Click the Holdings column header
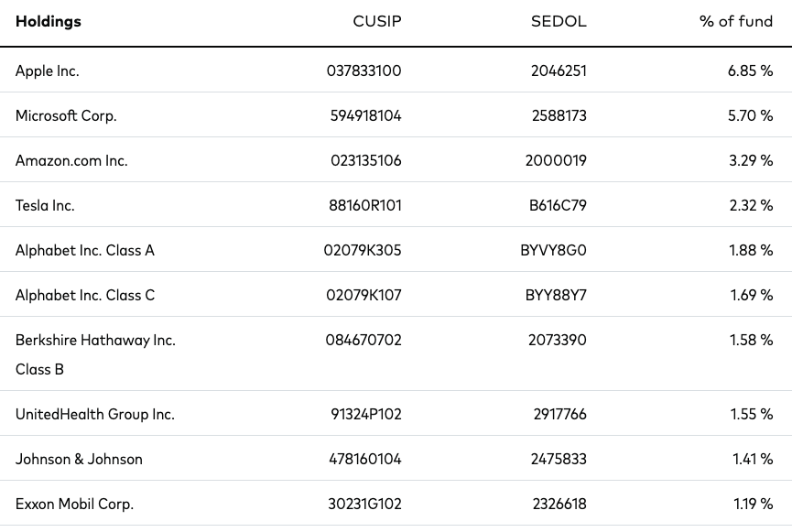 coord(48,22)
